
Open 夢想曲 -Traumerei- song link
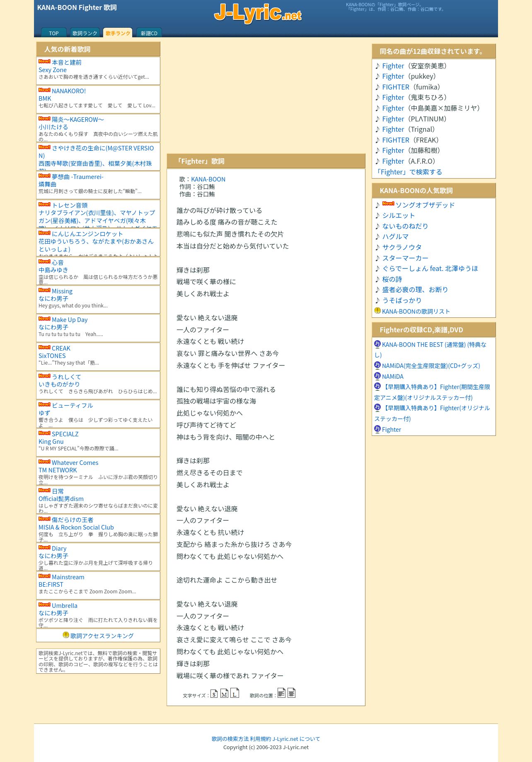[77, 177]
